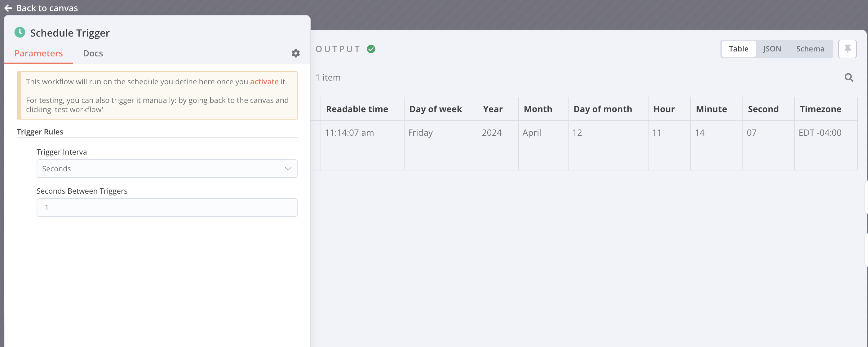The width and height of the screenshot is (868, 347).
Task: Switch to the Parameters tab
Action: pyautogui.click(x=38, y=53)
